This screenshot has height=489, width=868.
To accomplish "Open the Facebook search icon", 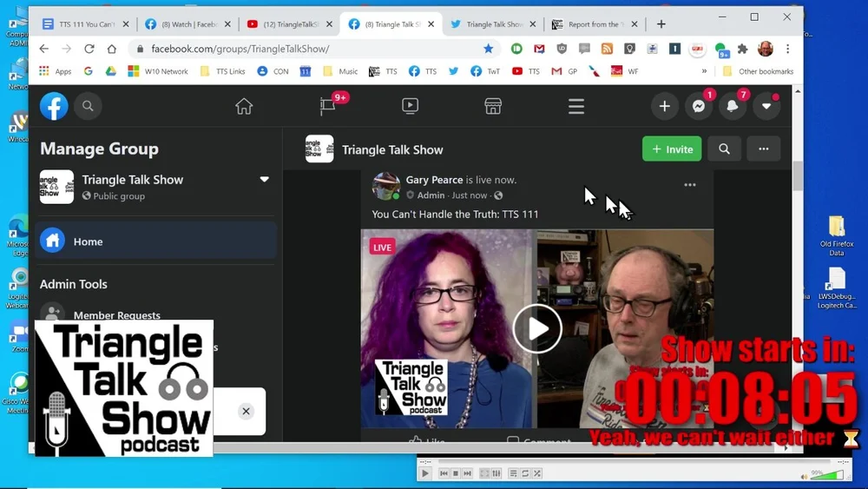I will pyautogui.click(x=88, y=106).
